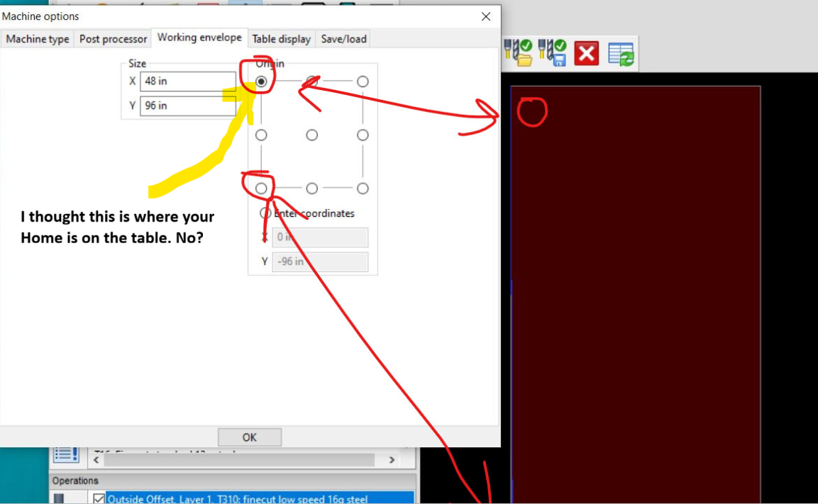Toggle the Outside Offset operation checkbox
Image resolution: width=818 pixels, height=504 pixels.
click(x=99, y=499)
